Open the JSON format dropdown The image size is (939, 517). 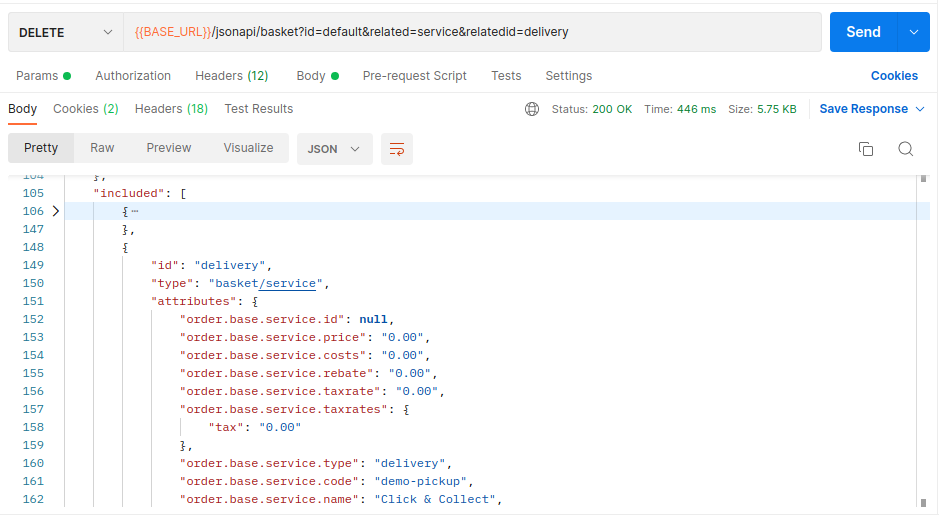pyautogui.click(x=334, y=149)
